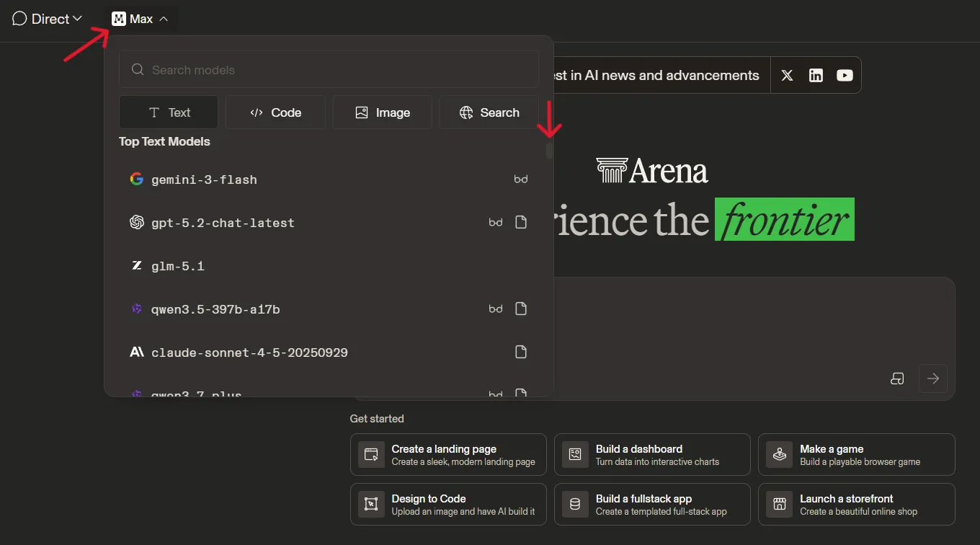
Task: Switch to the Code models tab
Action: (275, 112)
